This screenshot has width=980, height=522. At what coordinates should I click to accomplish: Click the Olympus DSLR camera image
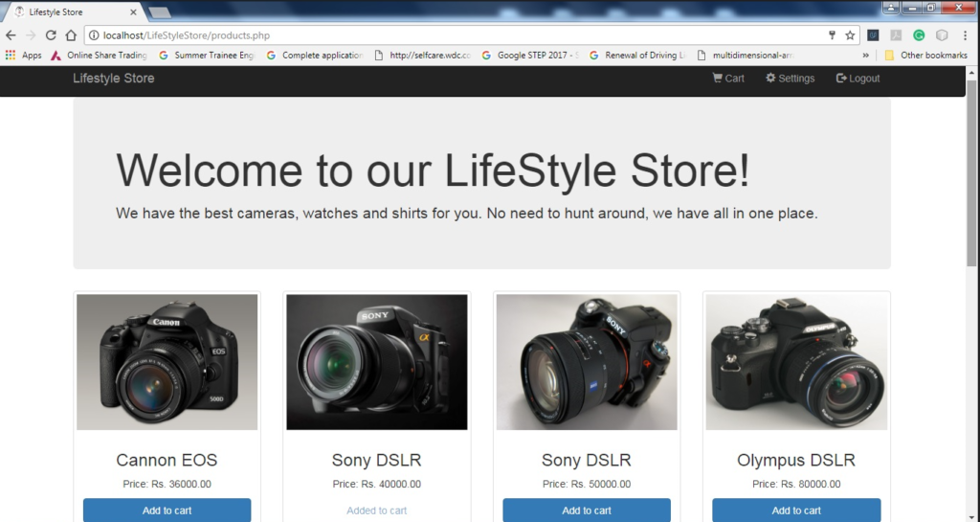tap(796, 362)
